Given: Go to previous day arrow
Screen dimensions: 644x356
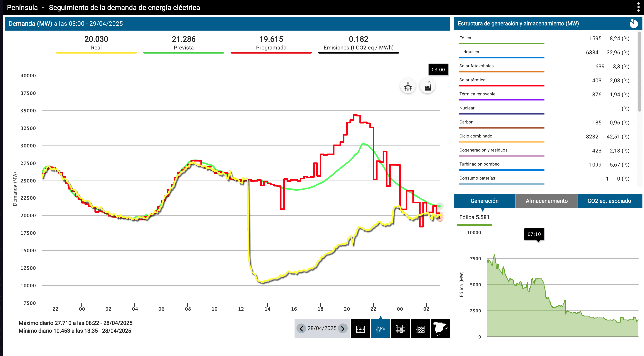Looking at the screenshot, I should pos(301,328).
